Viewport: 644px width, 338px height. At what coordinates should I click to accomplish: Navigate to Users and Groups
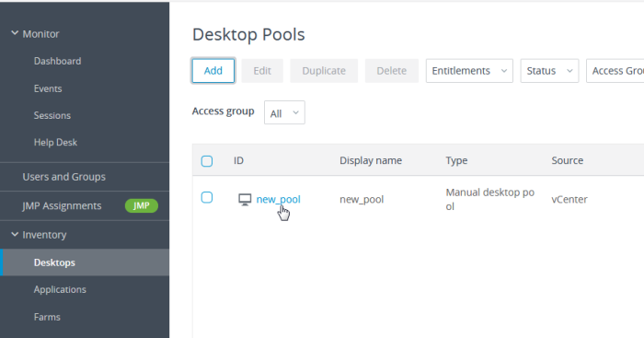[64, 177]
